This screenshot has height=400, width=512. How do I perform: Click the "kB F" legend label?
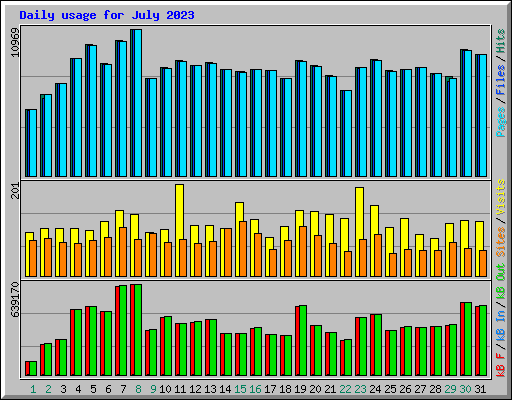click(500, 365)
